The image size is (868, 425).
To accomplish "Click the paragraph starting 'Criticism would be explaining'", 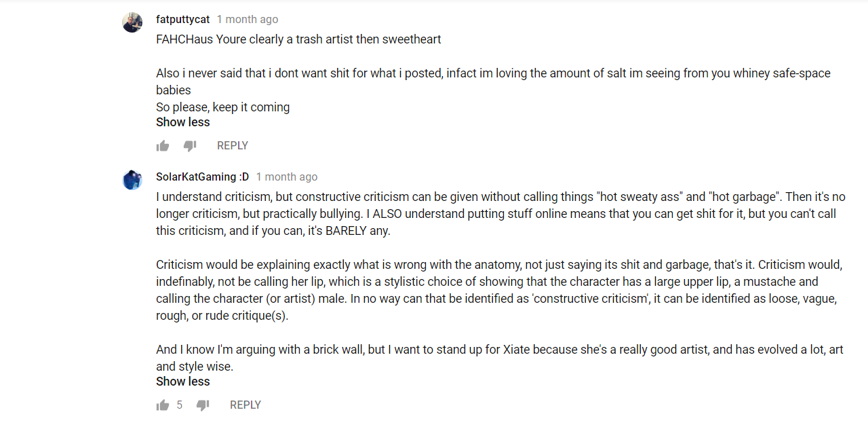I will coord(500,290).
